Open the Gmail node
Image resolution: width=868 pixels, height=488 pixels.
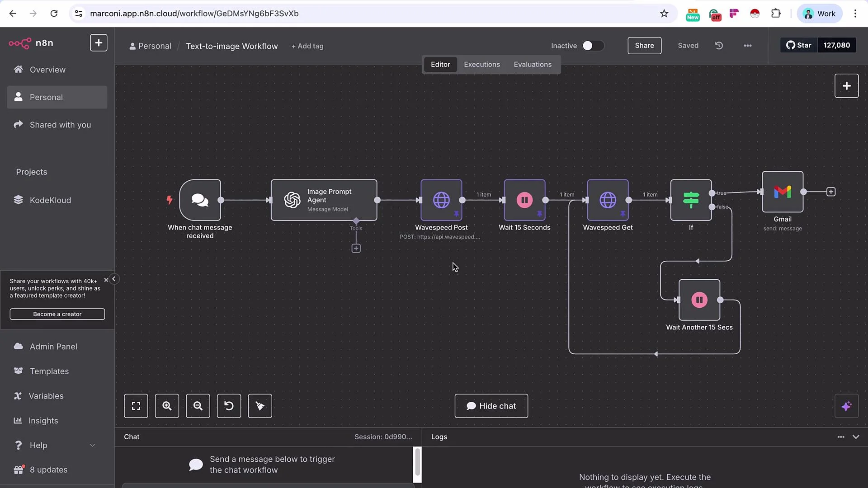783,192
